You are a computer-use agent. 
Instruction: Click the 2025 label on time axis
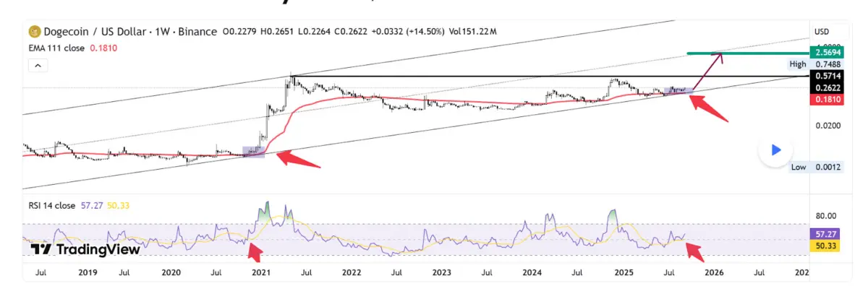point(624,273)
